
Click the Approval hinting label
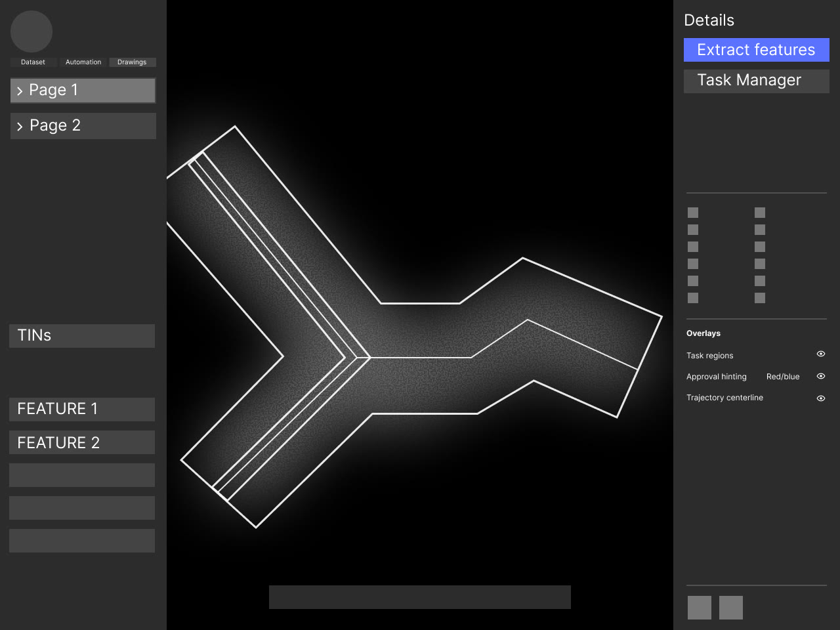point(717,377)
